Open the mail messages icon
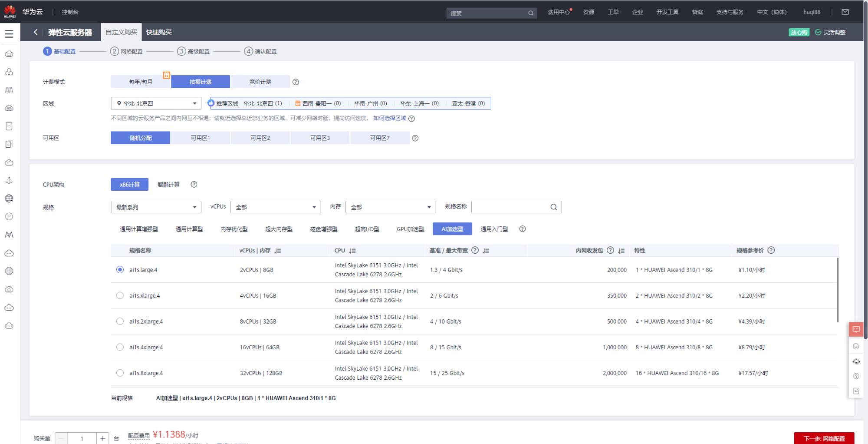Viewport: 868px width, 444px height. point(845,12)
